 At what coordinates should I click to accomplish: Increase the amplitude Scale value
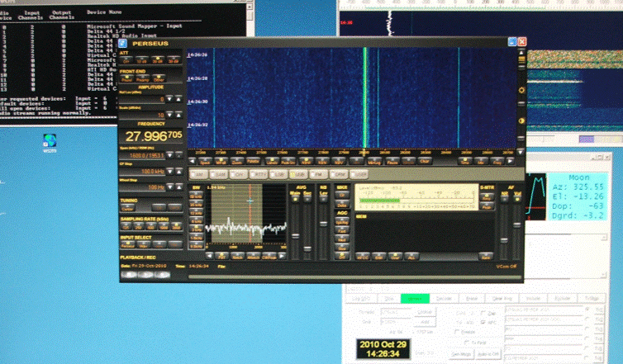pos(178,115)
